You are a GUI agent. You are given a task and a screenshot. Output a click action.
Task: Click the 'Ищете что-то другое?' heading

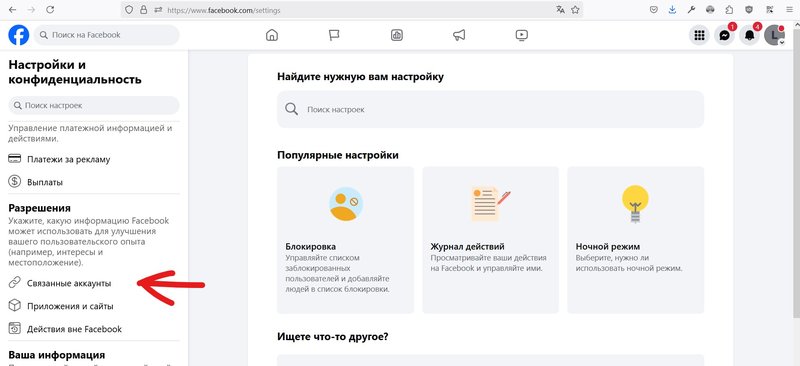click(x=333, y=337)
